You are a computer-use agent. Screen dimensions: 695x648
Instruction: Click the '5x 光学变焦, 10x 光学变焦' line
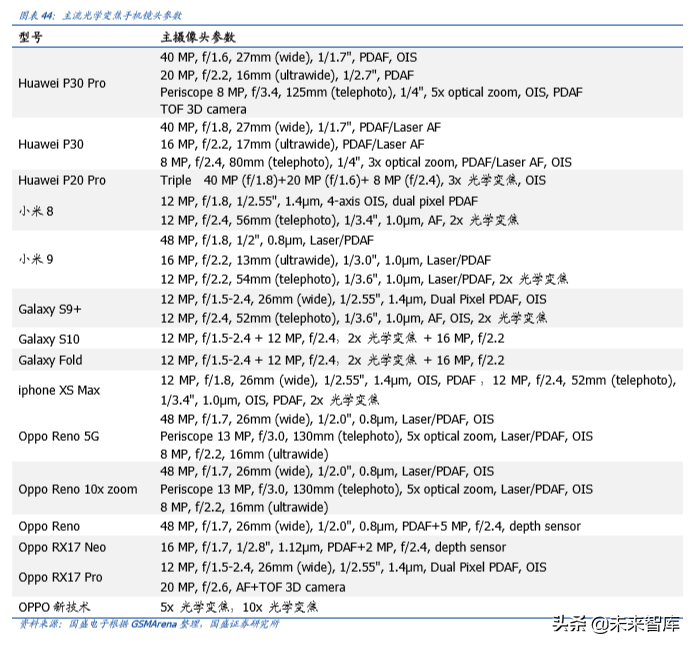[239, 607]
